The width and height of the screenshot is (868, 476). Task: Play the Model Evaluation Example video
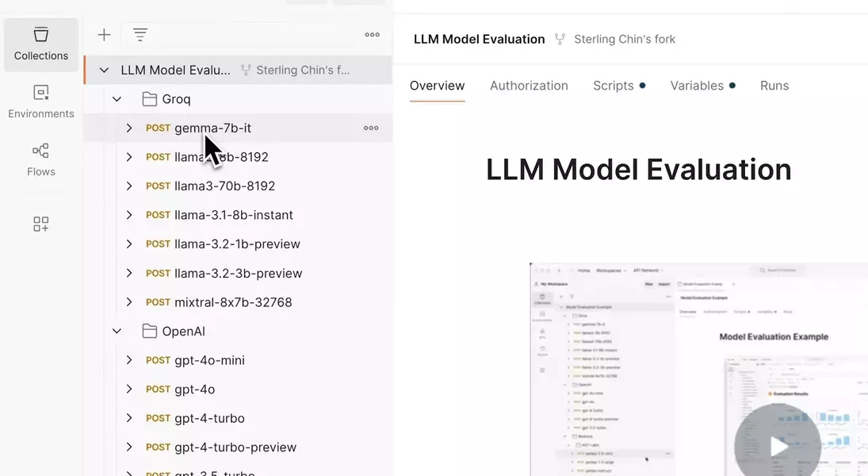point(778,446)
